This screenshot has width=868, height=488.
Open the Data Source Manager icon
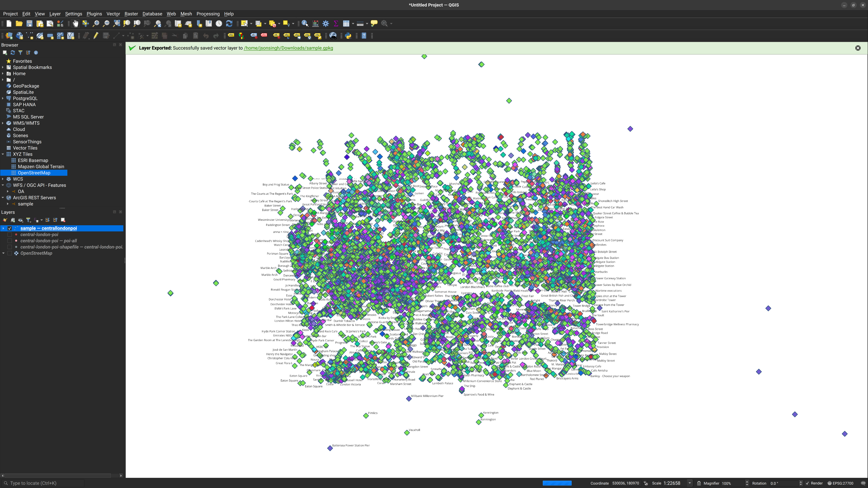[x=9, y=36]
